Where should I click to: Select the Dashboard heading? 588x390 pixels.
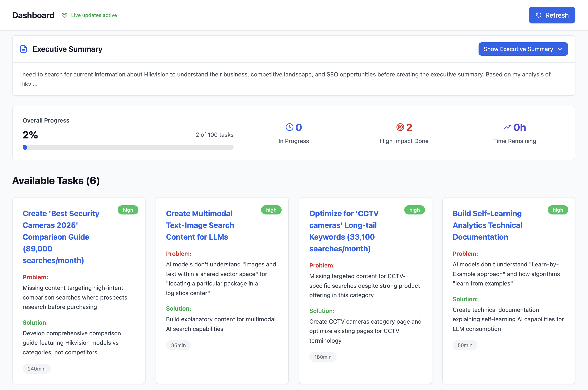coord(33,15)
